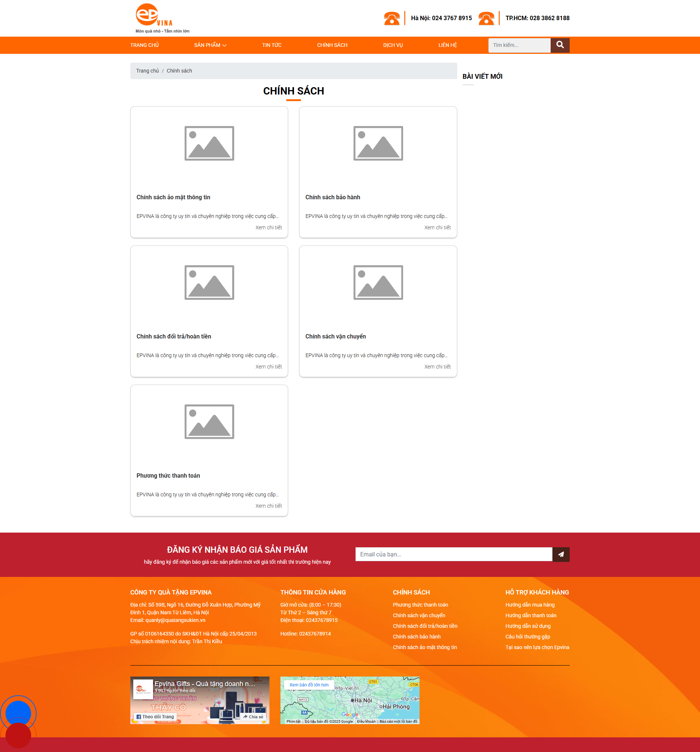The width and height of the screenshot is (700, 752).
Task: Open 'Chính sách bảo hành' card title
Action: click(332, 197)
